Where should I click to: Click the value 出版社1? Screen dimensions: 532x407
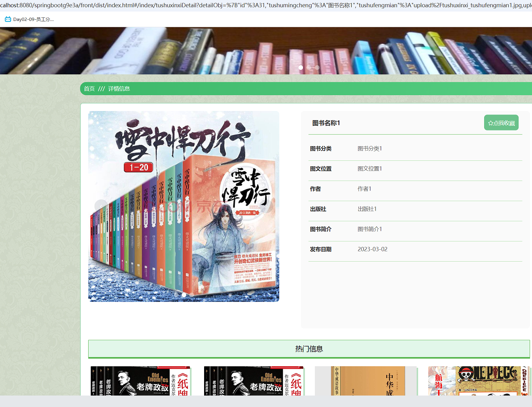367,209
